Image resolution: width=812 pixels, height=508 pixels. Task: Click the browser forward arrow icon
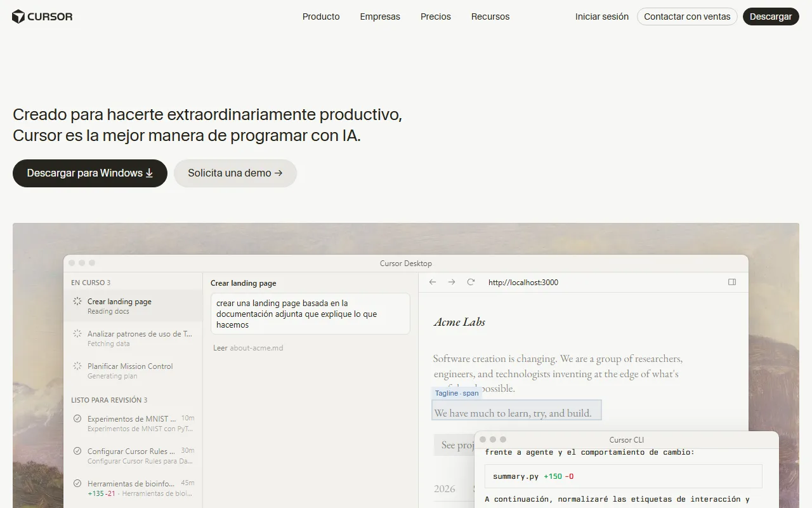click(x=452, y=282)
